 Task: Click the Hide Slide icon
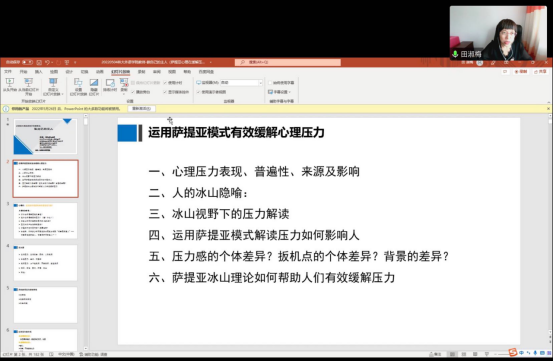point(94,87)
